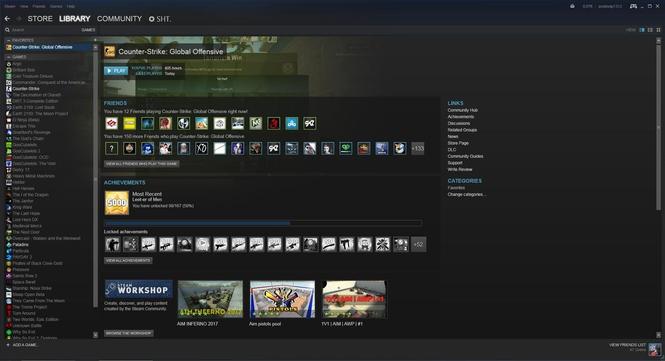Open the Store Page link
The height and width of the screenshot is (361, 665).
click(458, 143)
